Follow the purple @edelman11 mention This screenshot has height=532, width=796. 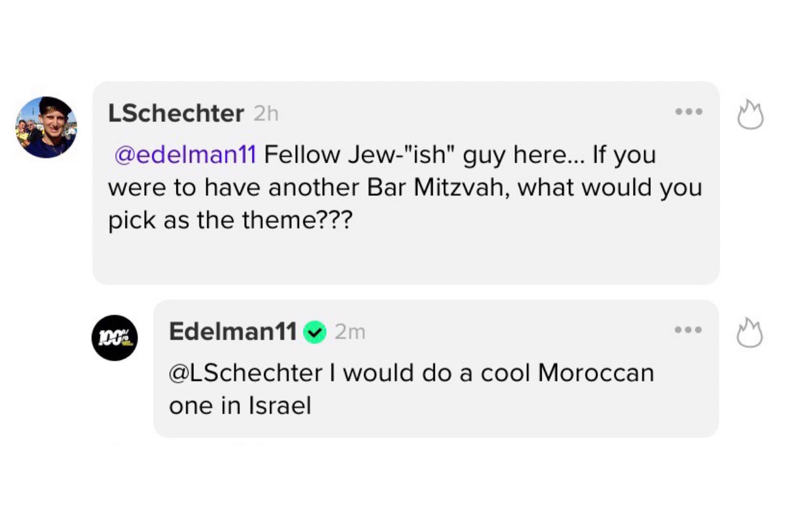tap(185, 155)
